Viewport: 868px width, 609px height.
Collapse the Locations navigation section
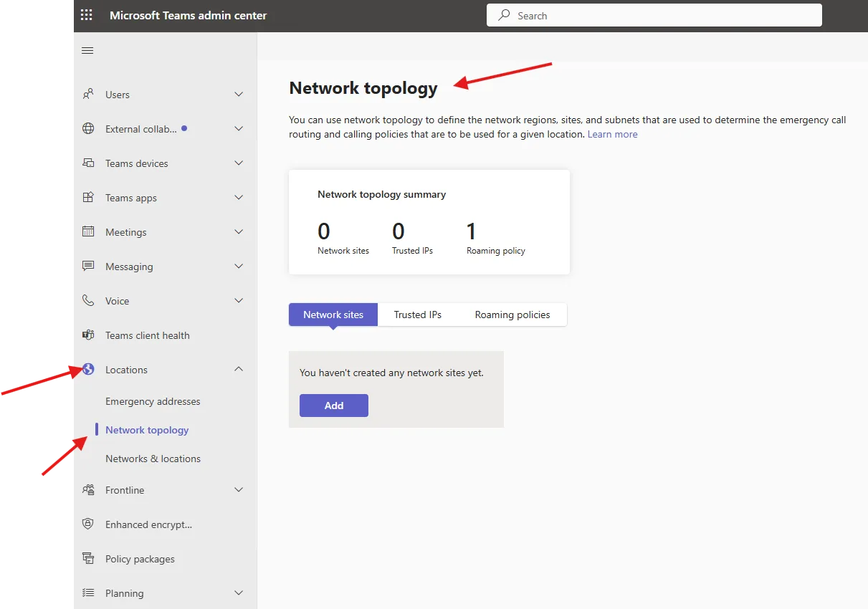point(239,369)
